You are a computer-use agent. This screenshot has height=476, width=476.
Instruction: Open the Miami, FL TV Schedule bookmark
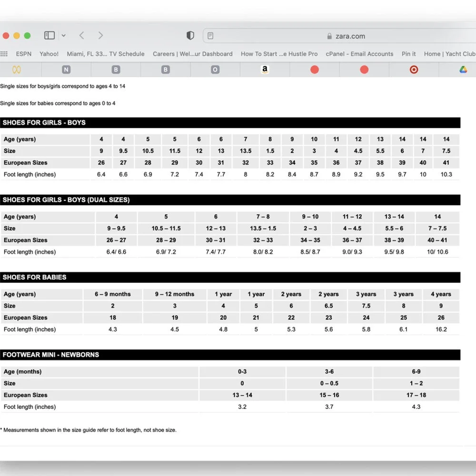click(106, 54)
